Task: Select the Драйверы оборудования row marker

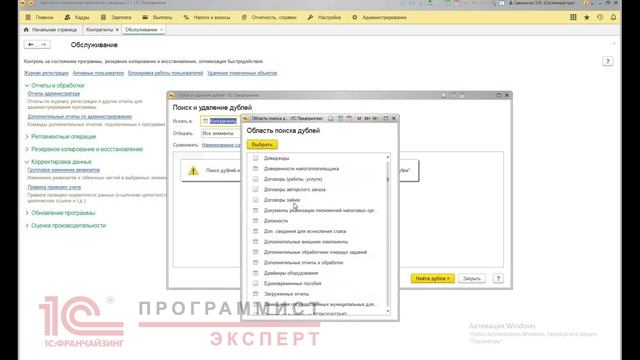Action: [256, 273]
